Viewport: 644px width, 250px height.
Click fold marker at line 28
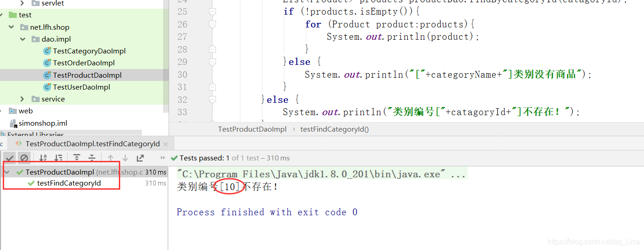click(212, 49)
